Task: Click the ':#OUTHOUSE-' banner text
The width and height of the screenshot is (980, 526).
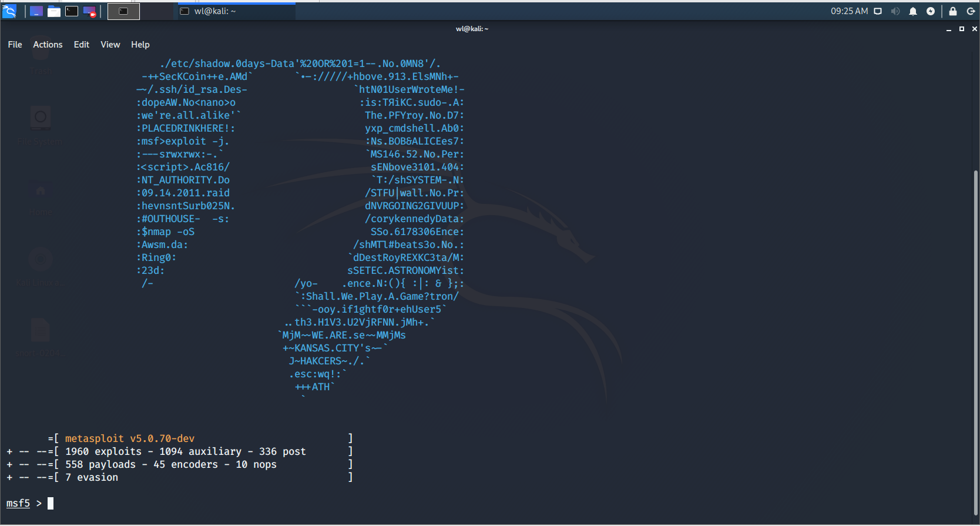Action: [x=168, y=219]
